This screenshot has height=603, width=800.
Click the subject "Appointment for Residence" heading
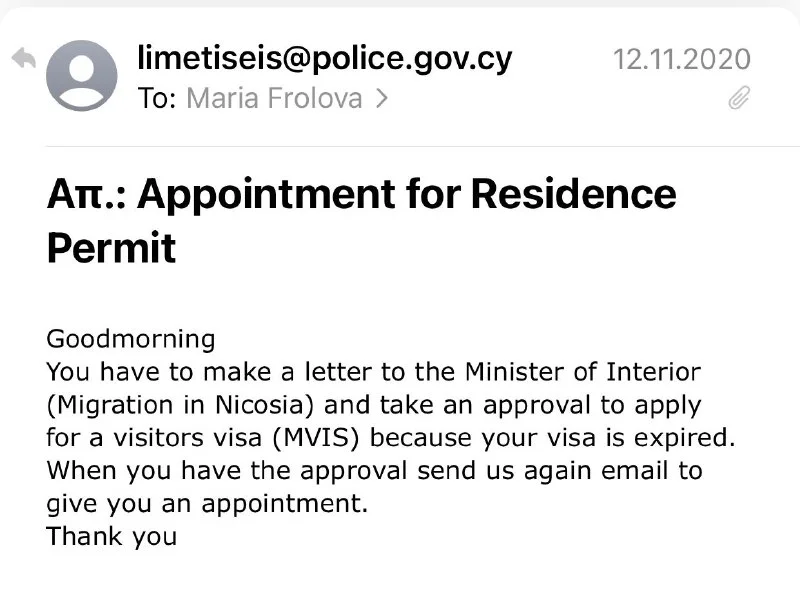(406, 193)
